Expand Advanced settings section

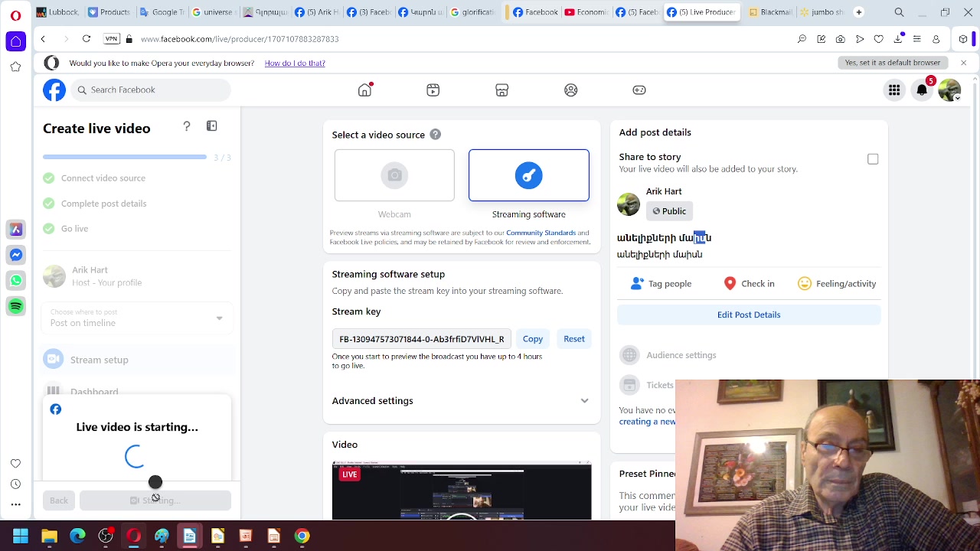(x=461, y=401)
